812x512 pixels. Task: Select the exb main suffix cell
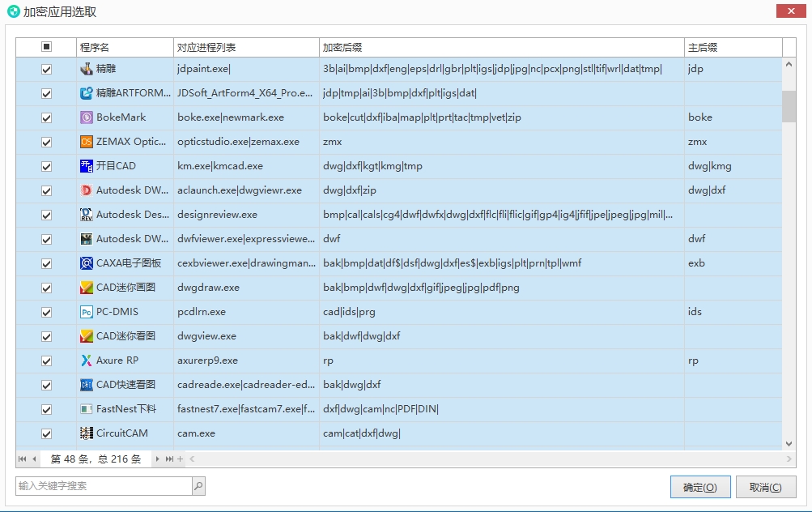[733, 263]
